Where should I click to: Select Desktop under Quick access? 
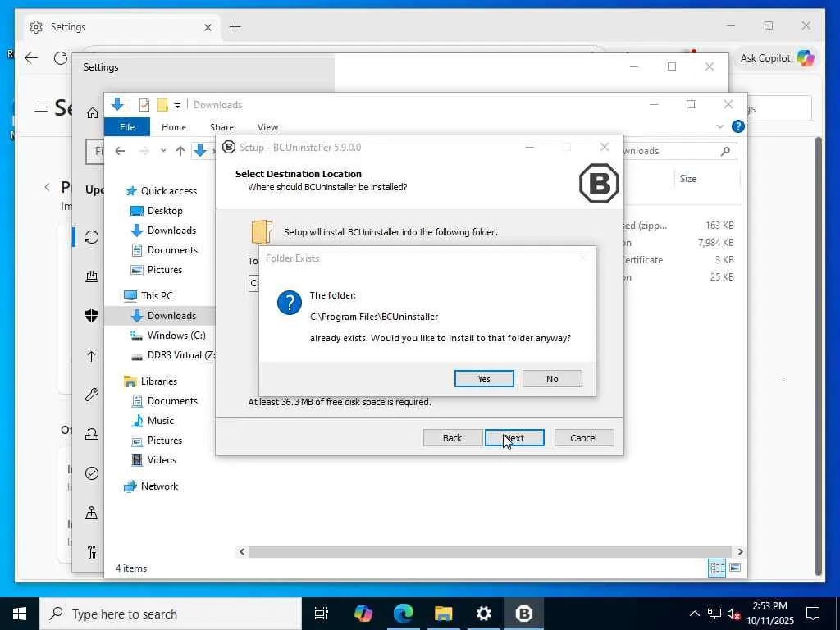pos(157,211)
